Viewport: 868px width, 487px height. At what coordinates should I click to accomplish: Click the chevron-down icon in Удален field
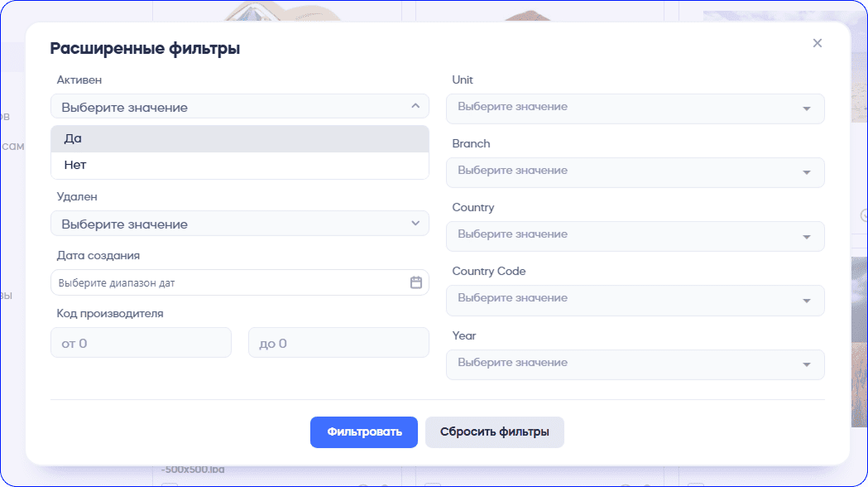click(x=415, y=224)
